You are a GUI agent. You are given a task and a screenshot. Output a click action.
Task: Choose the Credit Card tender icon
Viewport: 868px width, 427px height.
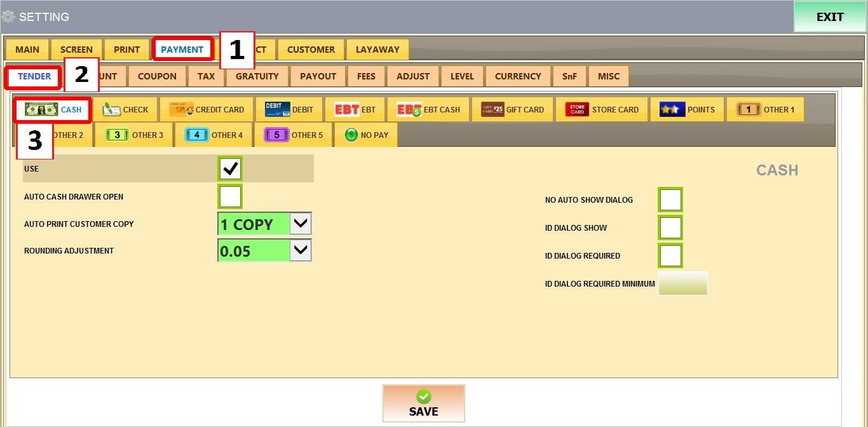click(x=181, y=109)
